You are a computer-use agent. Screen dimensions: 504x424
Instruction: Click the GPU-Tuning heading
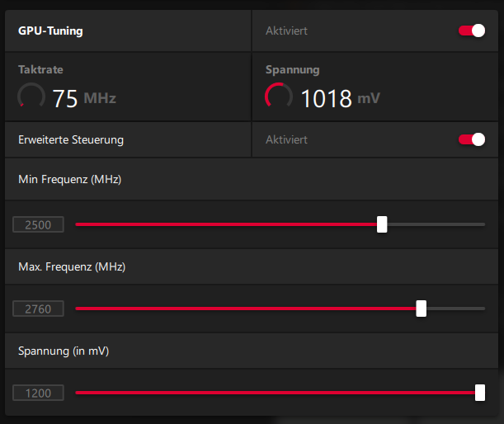click(50, 31)
